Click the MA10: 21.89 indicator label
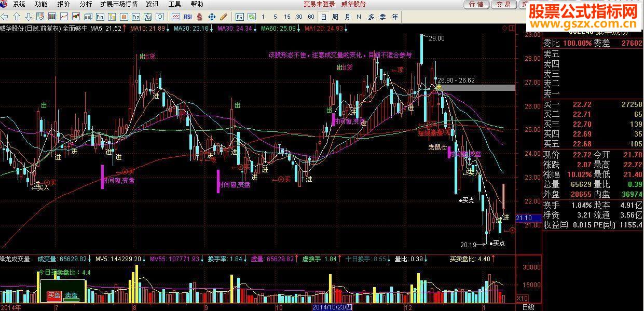This screenshot has width=644, height=311. 147,29
